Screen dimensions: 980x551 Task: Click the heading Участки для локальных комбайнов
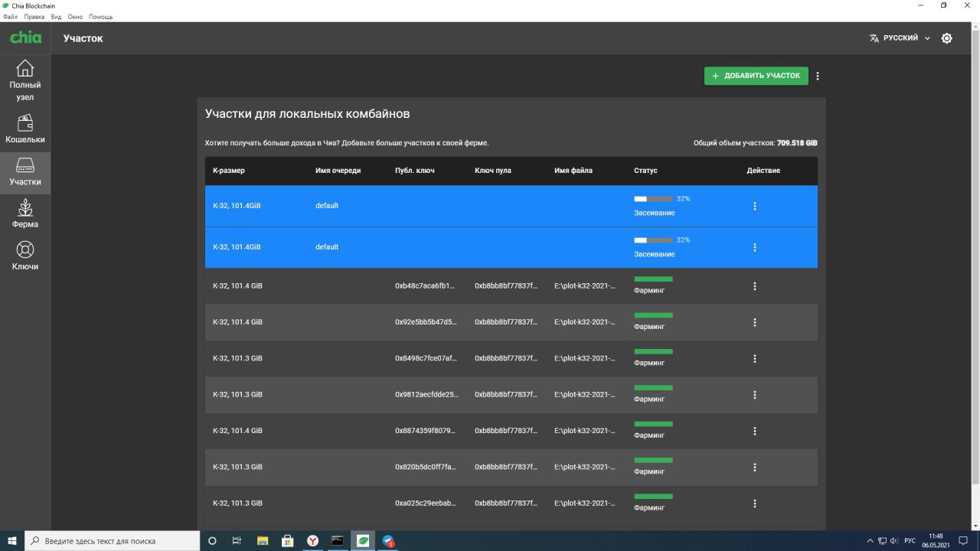[307, 114]
